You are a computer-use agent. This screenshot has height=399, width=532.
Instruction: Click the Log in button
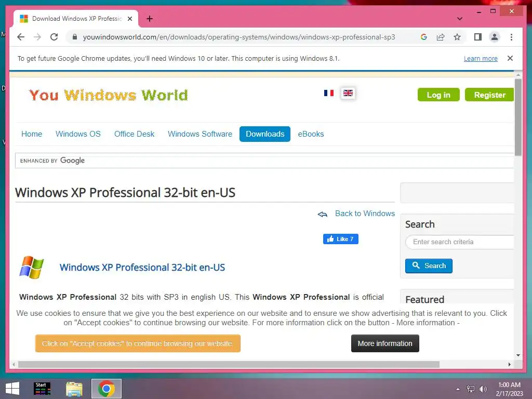click(438, 95)
